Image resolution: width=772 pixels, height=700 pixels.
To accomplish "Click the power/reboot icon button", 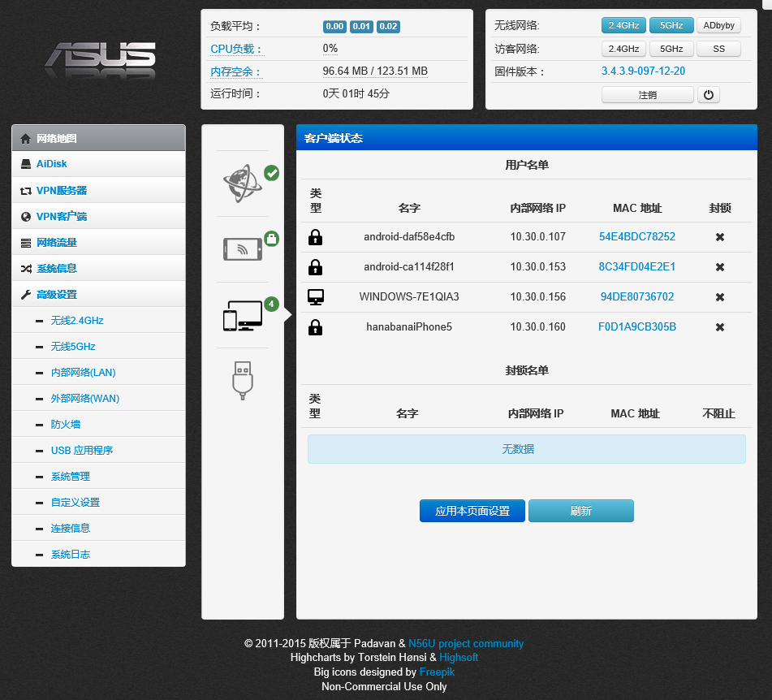I will 709,94.
